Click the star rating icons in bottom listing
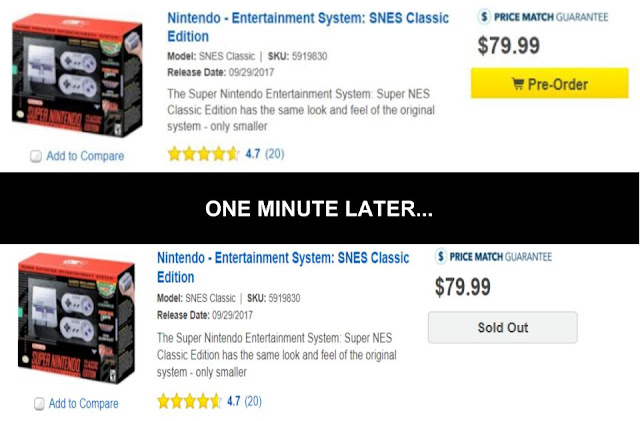Image resolution: width=640 pixels, height=421 pixels. [190, 401]
